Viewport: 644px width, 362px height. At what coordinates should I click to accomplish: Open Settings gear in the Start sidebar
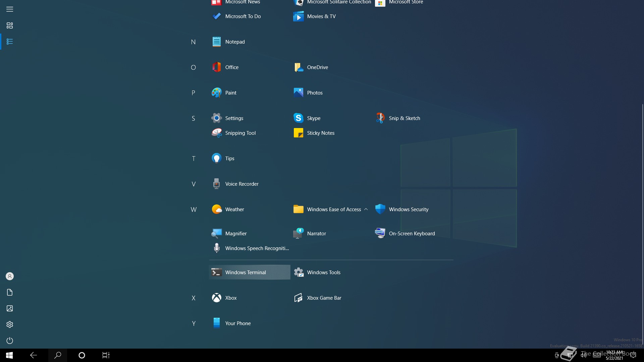tap(10, 324)
